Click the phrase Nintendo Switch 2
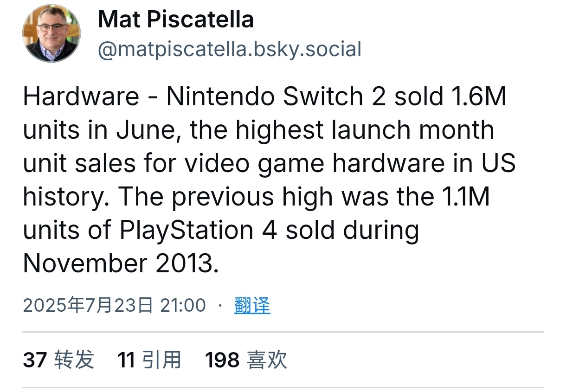This screenshot has height=392, width=566. click(x=276, y=96)
